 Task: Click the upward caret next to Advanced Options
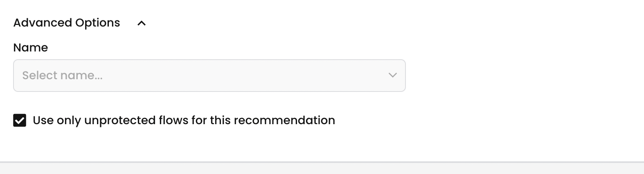coord(142,23)
